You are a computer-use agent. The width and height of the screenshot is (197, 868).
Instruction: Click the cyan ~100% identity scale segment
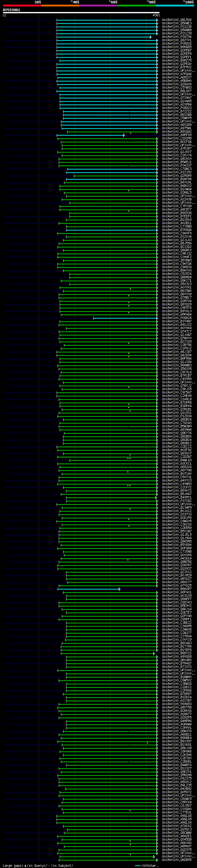coord(175,6)
